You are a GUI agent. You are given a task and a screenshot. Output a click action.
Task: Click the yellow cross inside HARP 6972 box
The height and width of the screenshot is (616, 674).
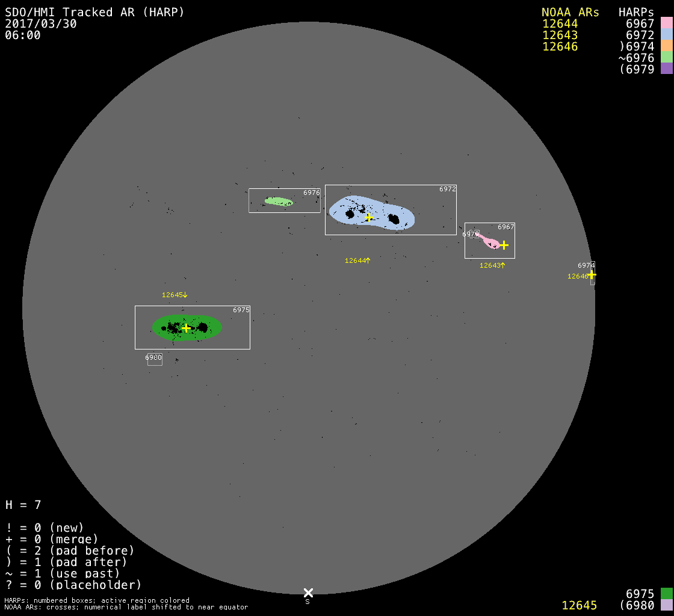(369, 217)
